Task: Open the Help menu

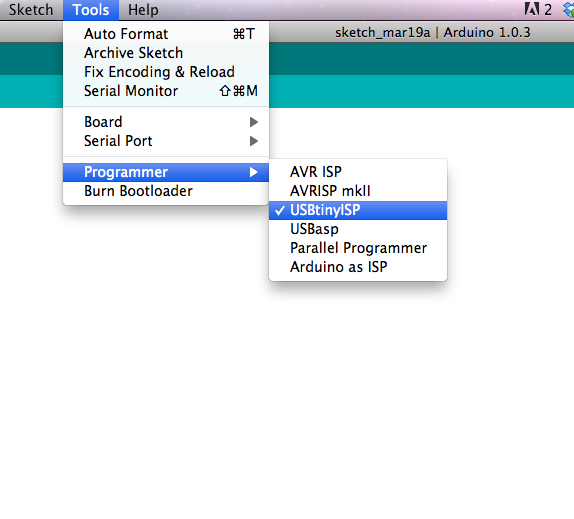Action: [143, 10]
